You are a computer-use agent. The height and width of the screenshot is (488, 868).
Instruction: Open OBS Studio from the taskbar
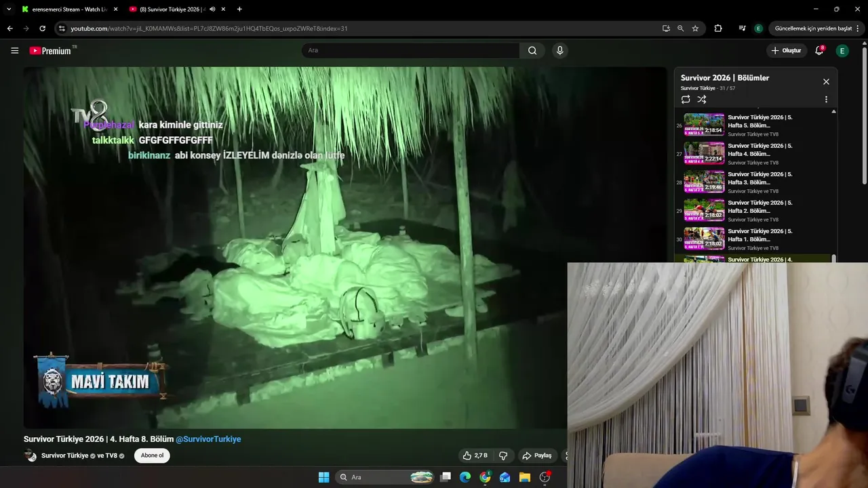(x=545, y=477)
